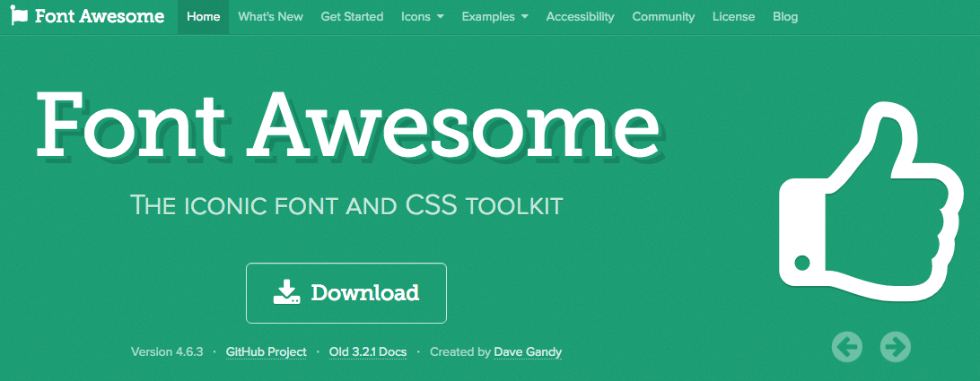Viewport: 980px width, 381px height.
Task: Expand the Examples dropdown menu
Action: point(495,17)
